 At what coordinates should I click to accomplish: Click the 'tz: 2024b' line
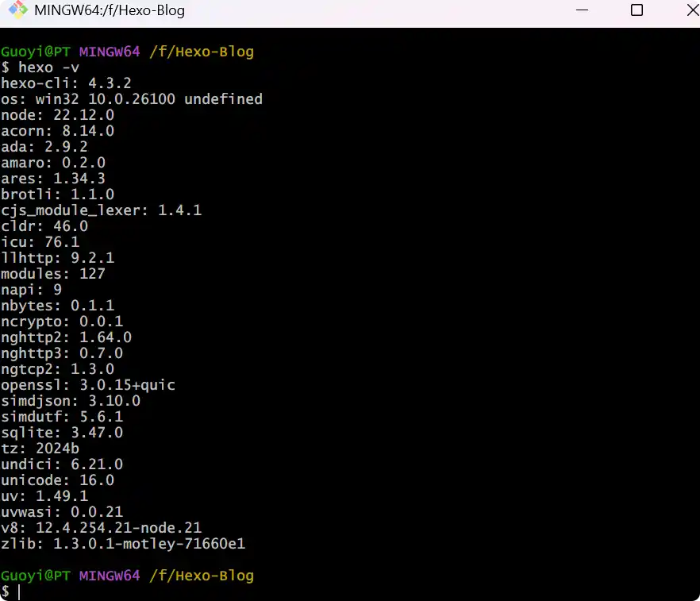[x=40, y=448]
